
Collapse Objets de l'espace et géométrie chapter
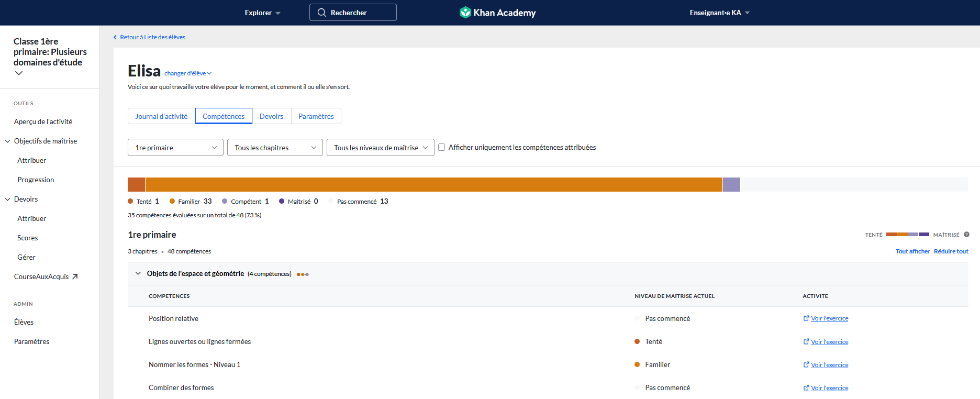pyautogui.click(x=138, y=273)
